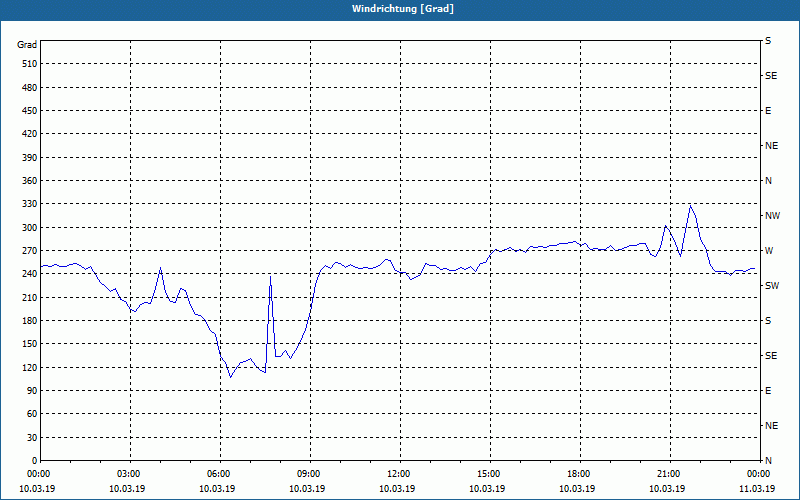Image resolution: width=800 pixels, height=500 pixels.
Task: Click the 300 value on the left axis
Action: pos(30,227)
